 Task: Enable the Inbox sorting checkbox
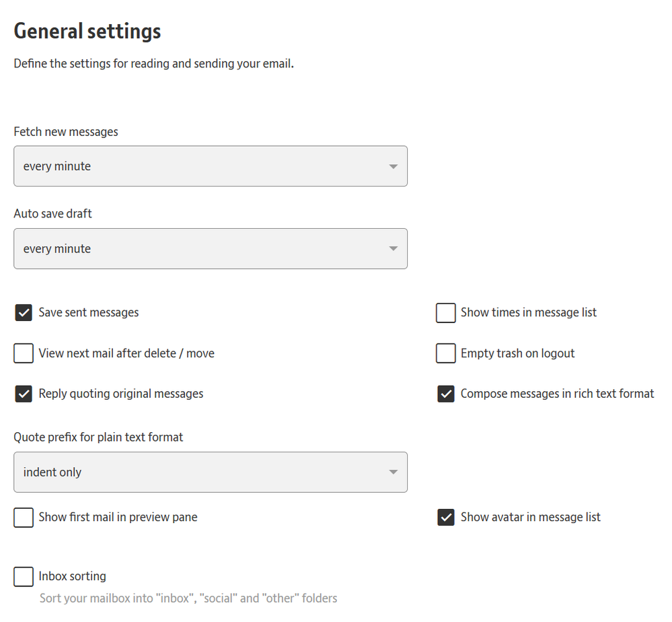(x=24, y=577)
